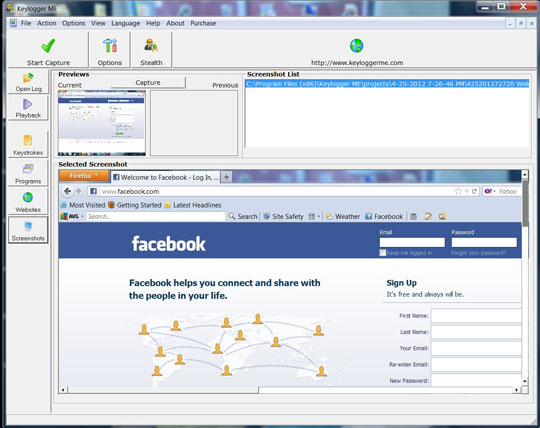
Task: Click the Email login field
Action: click(412, 242)
